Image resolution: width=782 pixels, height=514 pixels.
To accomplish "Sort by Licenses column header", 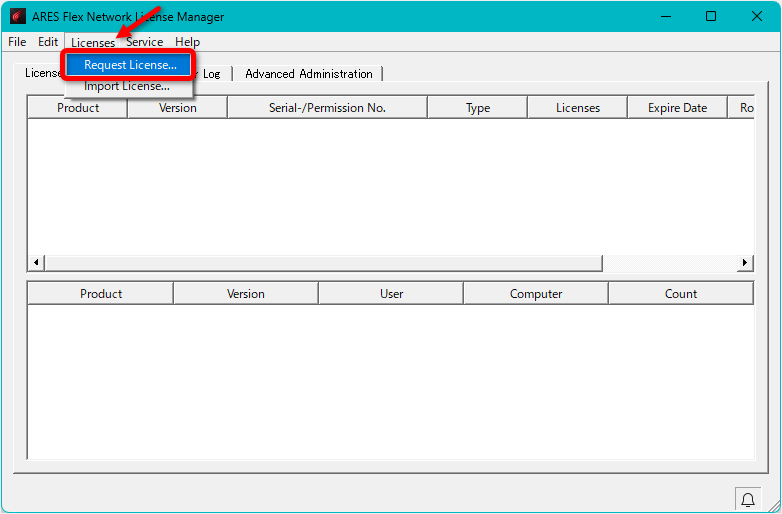I will point(578,108).
